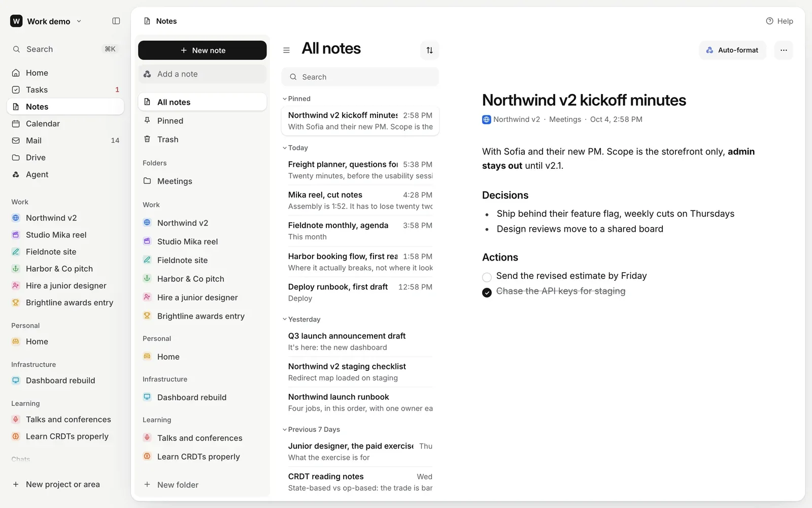The width and height of the screenshot is (812, 508).
Task: Open Mail in the left sidebar
Action: coord(65,141)
